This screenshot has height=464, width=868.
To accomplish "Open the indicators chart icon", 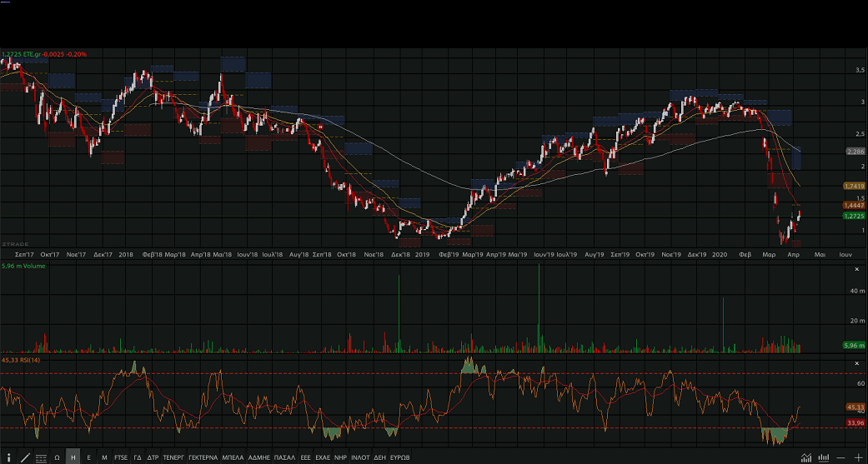I will coord(805,457).
